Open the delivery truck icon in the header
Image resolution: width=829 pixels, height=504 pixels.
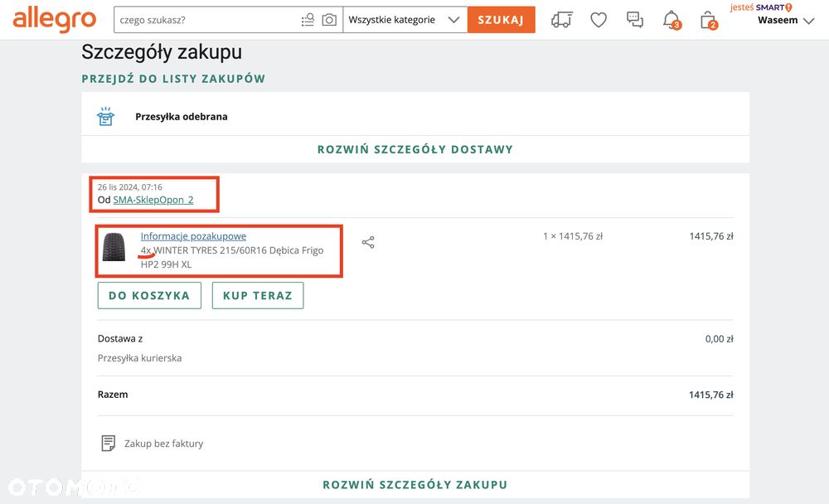pos(561,20)
